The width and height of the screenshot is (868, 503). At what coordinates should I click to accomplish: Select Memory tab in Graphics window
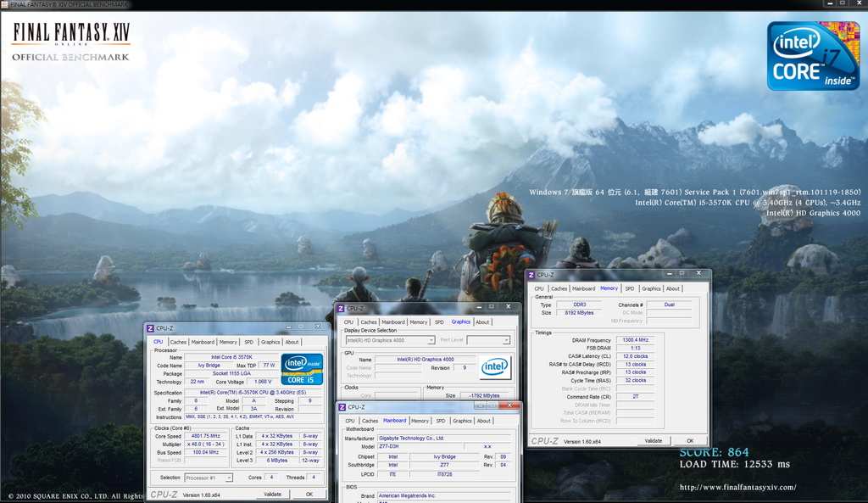419,322
